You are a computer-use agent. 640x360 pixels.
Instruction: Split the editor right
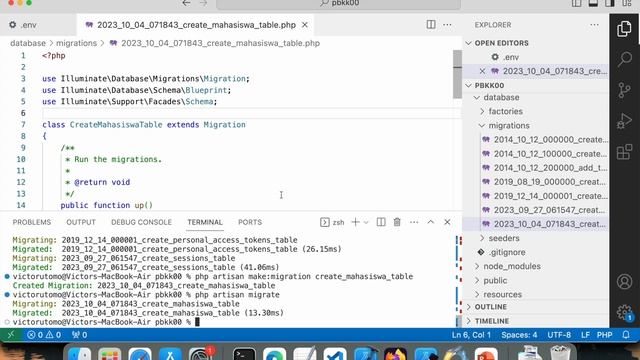[x=431, y=24]
